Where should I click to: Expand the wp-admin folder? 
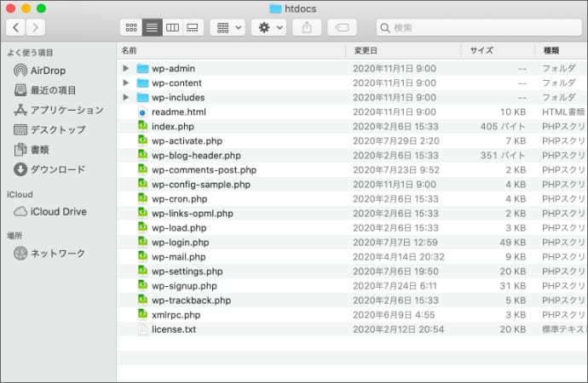(126, 68)
